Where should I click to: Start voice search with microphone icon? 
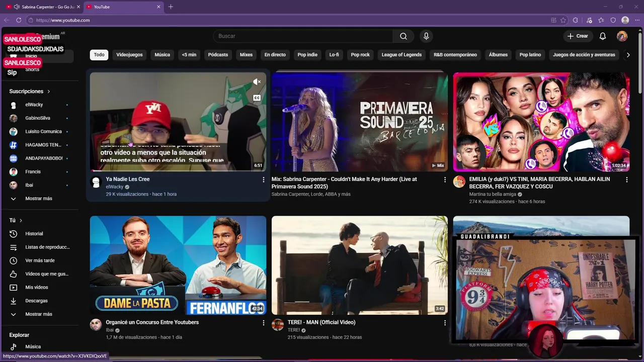click(x=426, y=36)
